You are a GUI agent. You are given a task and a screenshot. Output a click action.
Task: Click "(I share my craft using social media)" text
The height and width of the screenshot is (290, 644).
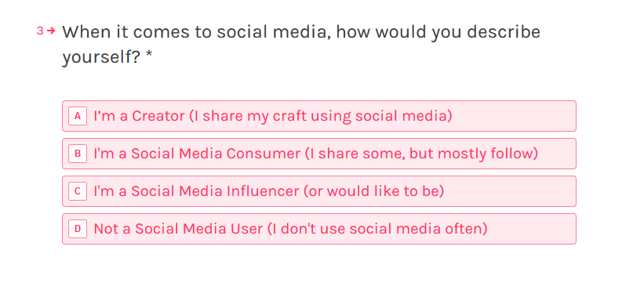pos(320,117)
